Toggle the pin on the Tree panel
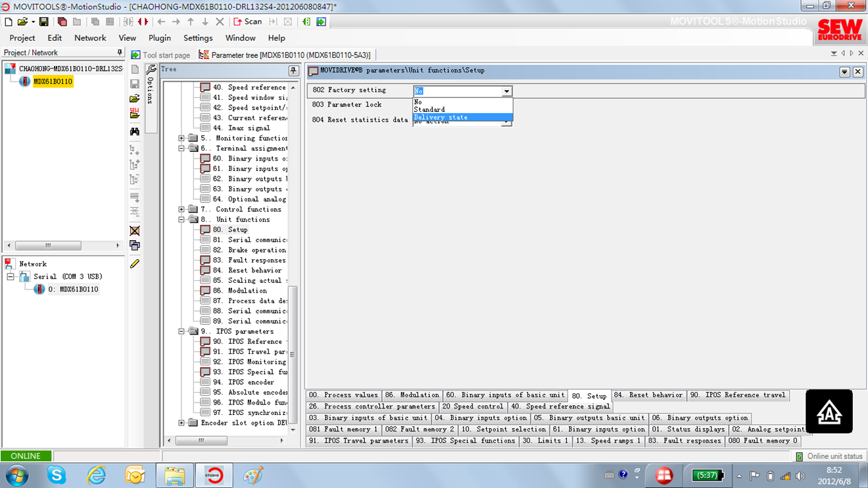Viewport: 868px width, 488px height. (293, 70)
